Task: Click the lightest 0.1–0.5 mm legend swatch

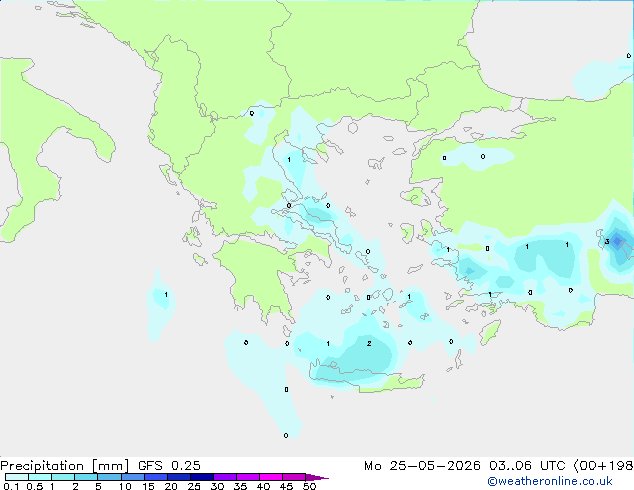Action: click(x=17, y=477)
